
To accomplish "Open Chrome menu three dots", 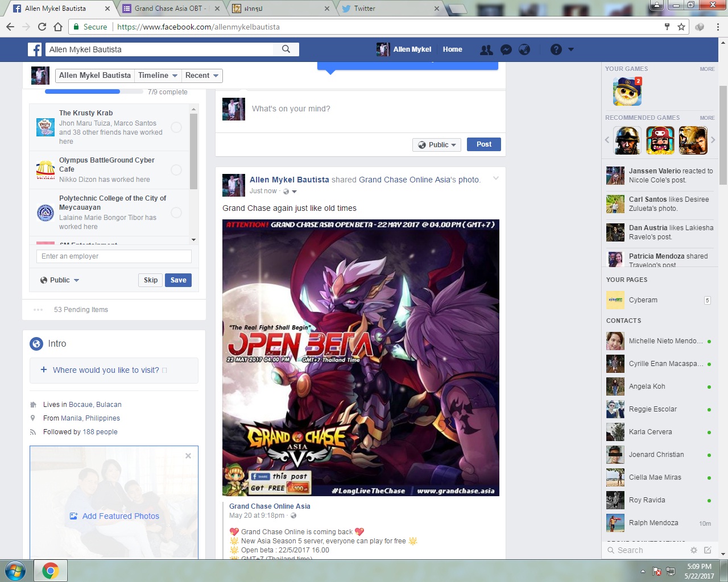I will [x=718, y=27].
